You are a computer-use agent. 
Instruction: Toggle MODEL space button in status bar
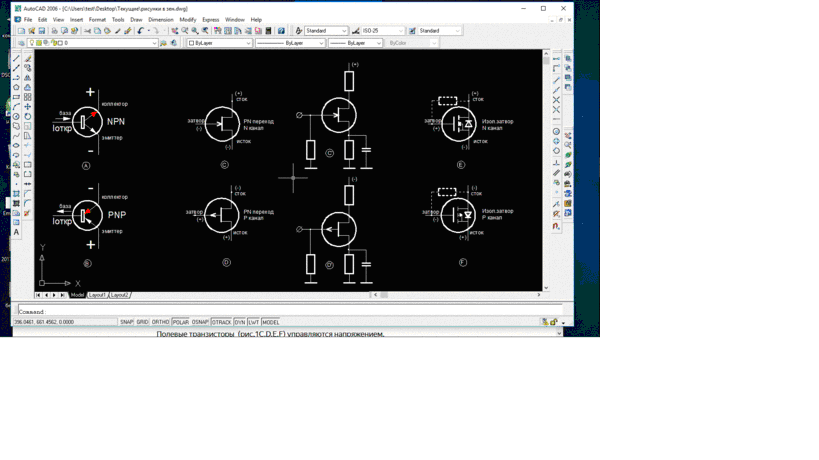[x=271, y=322]
